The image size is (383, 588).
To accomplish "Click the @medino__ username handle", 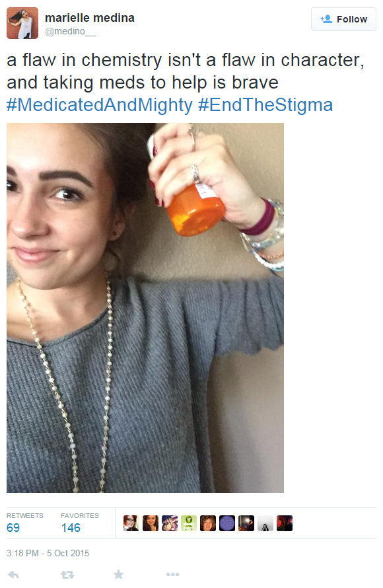I will 70,32.
